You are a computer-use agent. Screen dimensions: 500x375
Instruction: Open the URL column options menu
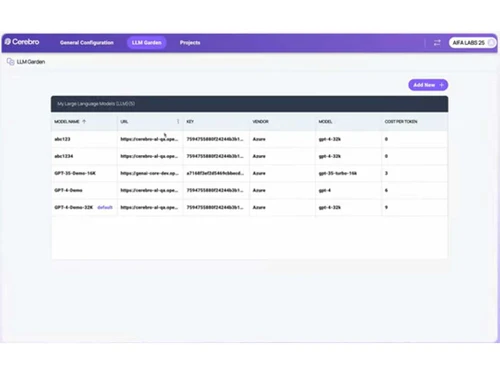(178, 122)
